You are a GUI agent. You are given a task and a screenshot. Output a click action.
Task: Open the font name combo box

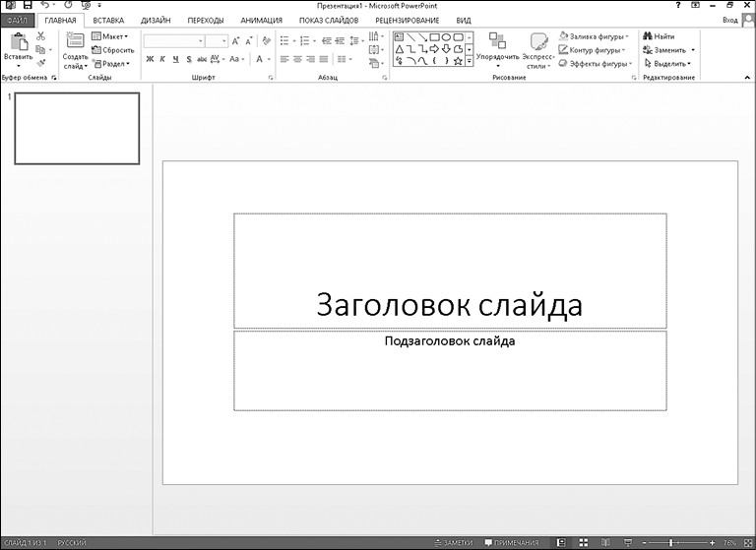click(x=173, y=41)
